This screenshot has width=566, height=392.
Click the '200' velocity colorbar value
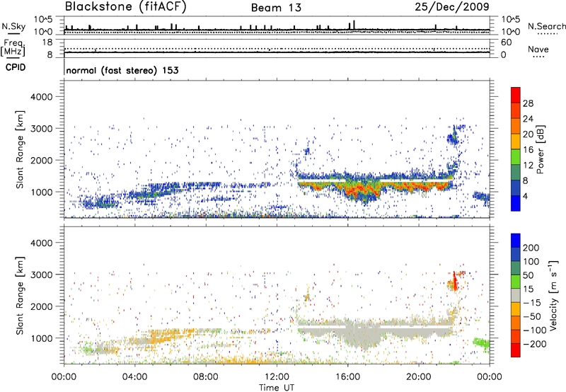tap(531, 248)
